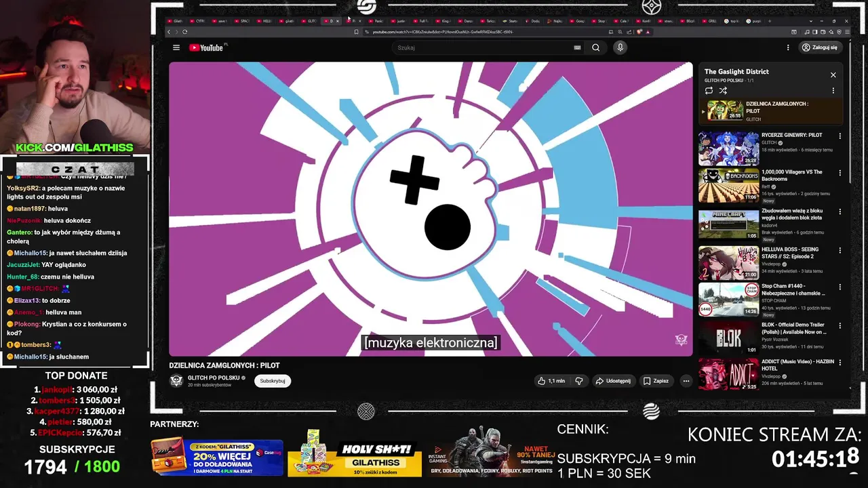
Task: Click title ADDICT (Music Video) - HAZBIN HOTEL
Action: click(x=797, y=365)
